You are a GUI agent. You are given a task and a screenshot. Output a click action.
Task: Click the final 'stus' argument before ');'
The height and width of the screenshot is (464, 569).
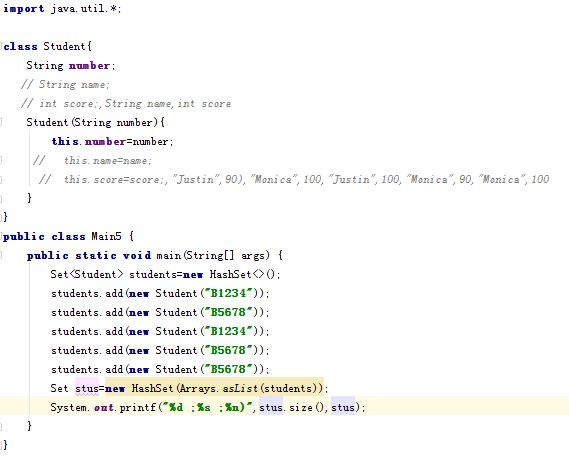pos(343,407)
